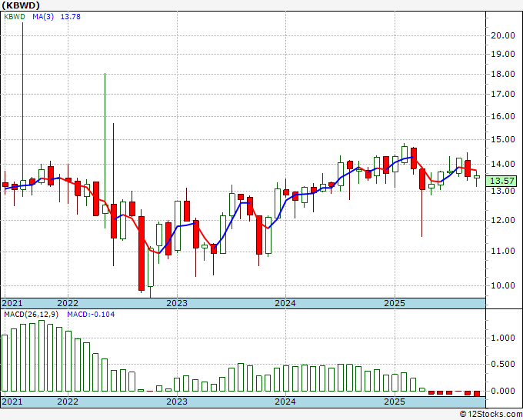
Task: Click the current price tag 13.57
Action: pyautogui.click(x=503, y=181)
